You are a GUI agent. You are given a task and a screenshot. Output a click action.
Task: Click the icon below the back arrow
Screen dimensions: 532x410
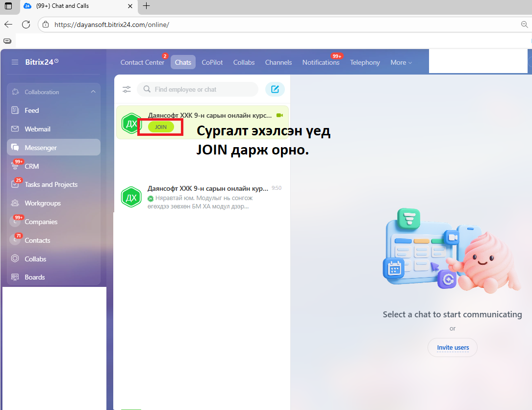click(7, 41)
